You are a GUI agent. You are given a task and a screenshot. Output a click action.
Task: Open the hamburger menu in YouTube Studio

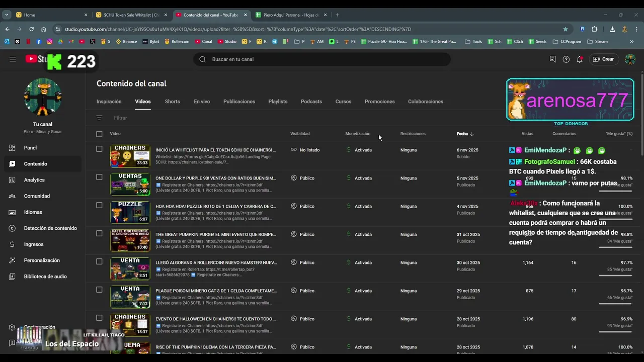[13, 59]
